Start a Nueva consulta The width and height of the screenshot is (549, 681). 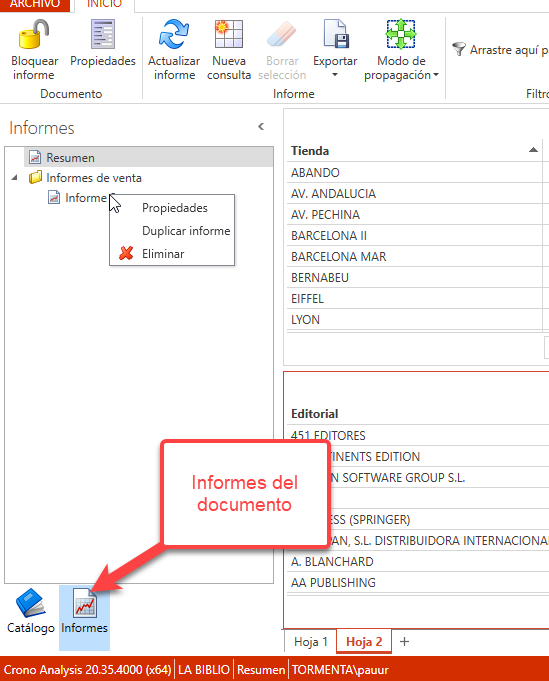click(229, 50)
